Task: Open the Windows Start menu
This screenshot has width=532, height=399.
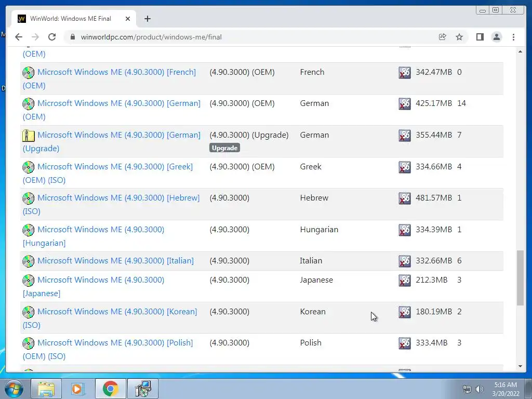Action: 13,389
